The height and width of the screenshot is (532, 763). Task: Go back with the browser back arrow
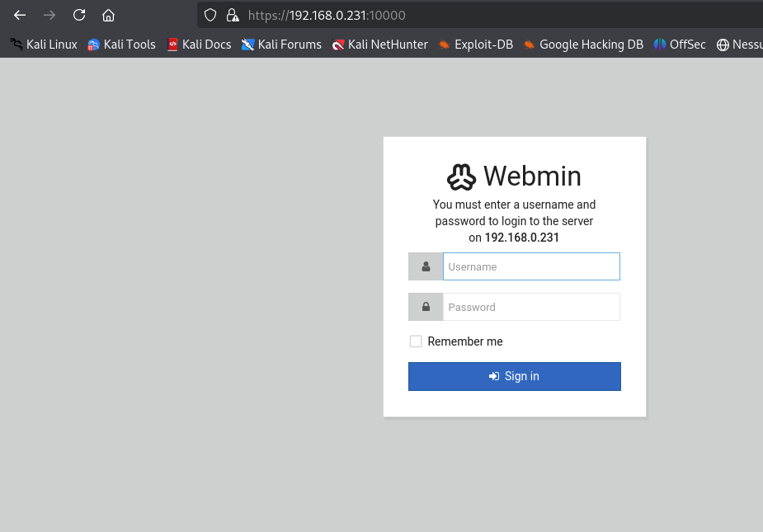[20, 15]
